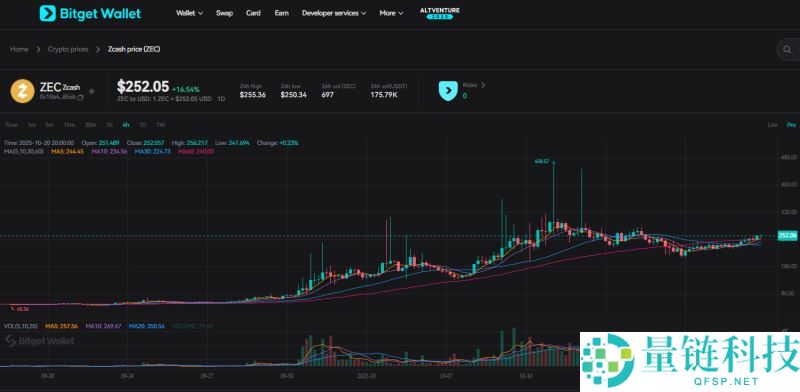Add ZEC to favorites with star
The image size is (800, 392).
92,91
